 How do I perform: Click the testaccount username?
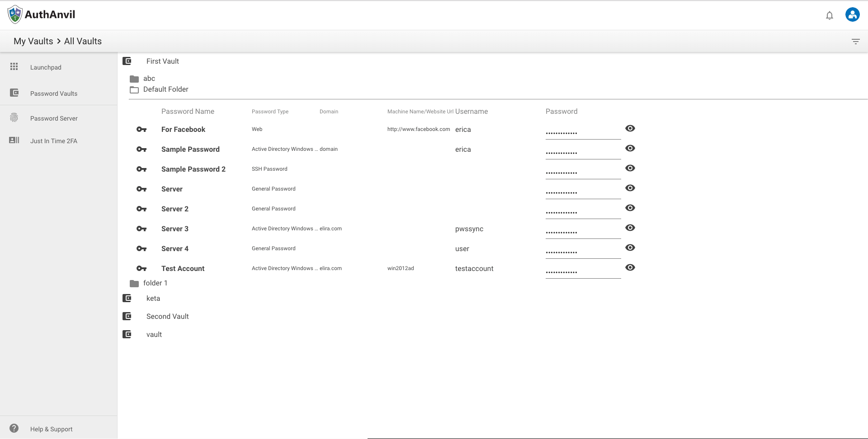point(474,269)
